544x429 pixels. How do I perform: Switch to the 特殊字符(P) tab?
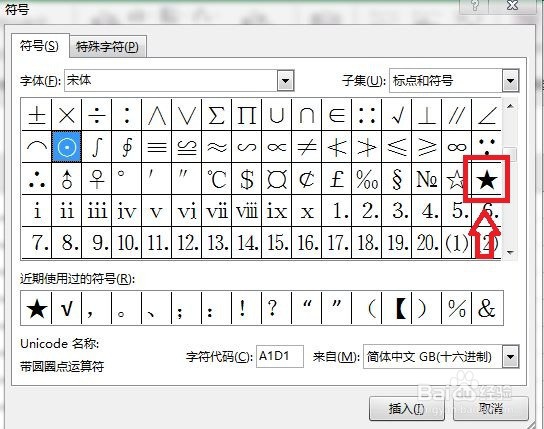point(107,46)
